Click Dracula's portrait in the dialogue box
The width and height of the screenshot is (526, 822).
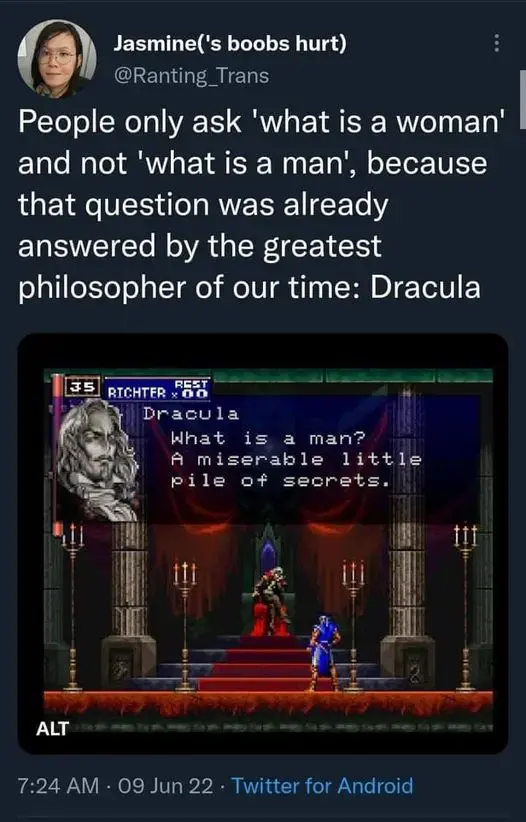99,460
